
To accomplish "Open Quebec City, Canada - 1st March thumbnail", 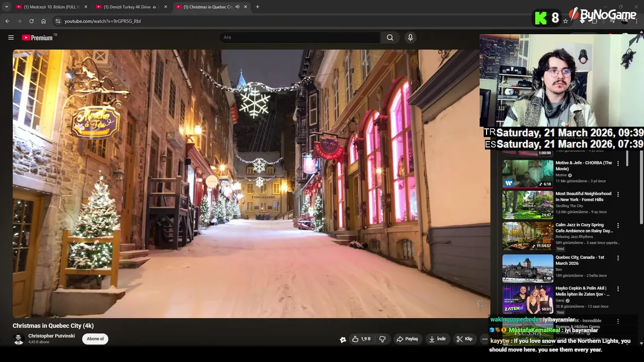I will point(528,268).
